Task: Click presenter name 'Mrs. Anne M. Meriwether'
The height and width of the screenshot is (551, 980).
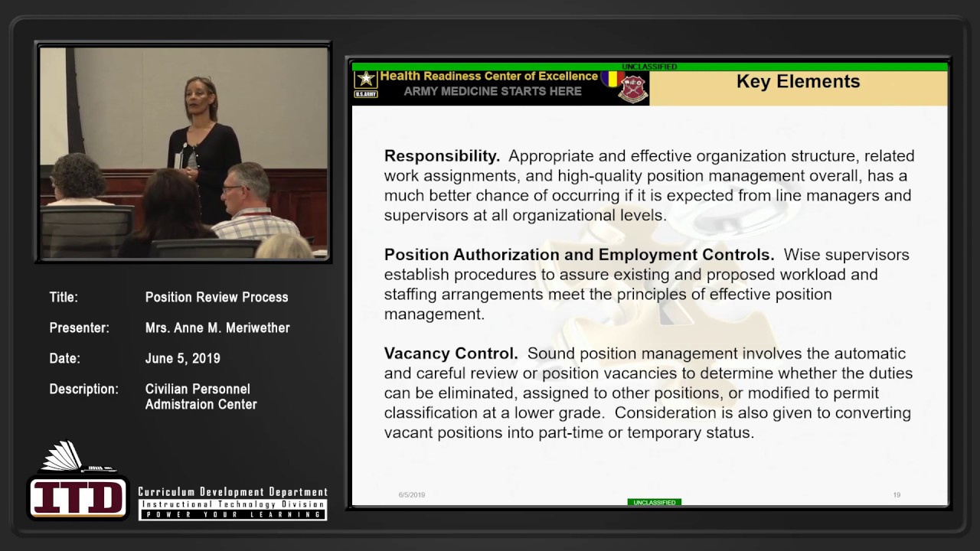Action: (x=217, y=328)
